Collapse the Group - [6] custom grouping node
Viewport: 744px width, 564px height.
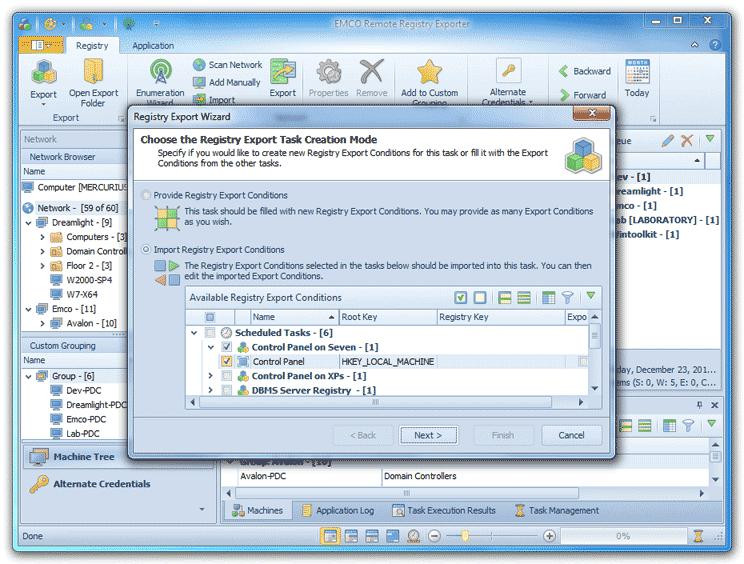coord(28,376)
